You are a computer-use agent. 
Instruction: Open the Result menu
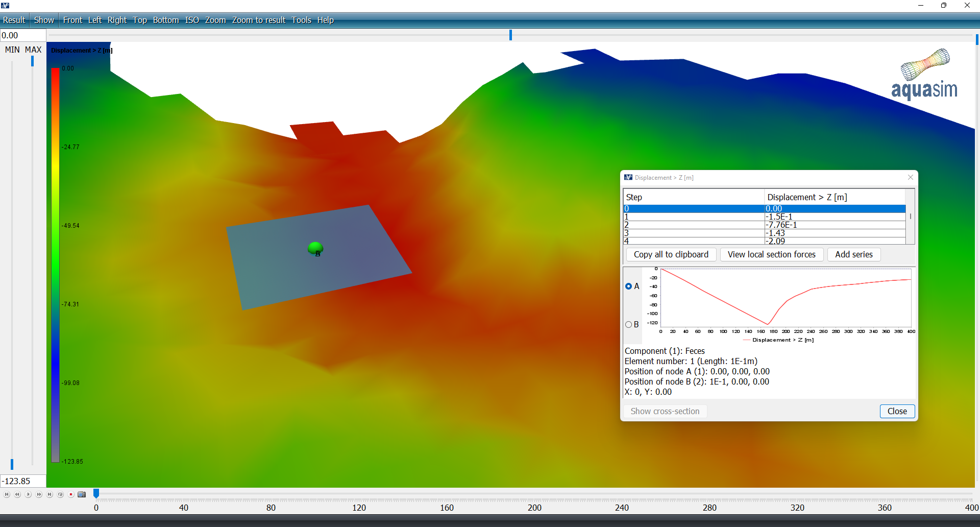(x=14, y=20)
